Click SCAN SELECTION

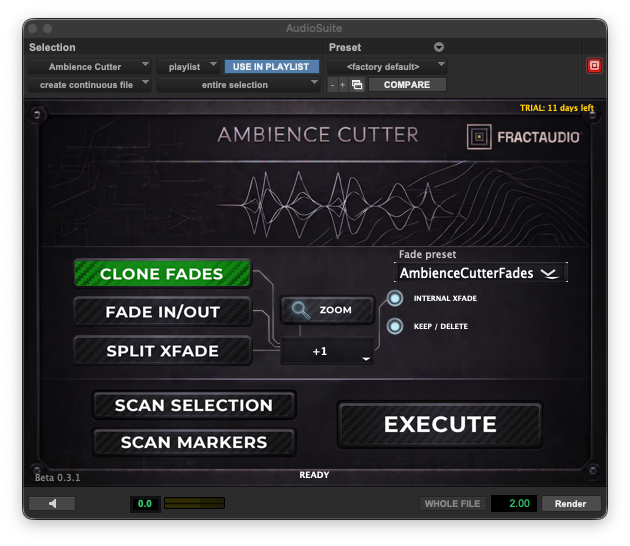tap(194, 405)
